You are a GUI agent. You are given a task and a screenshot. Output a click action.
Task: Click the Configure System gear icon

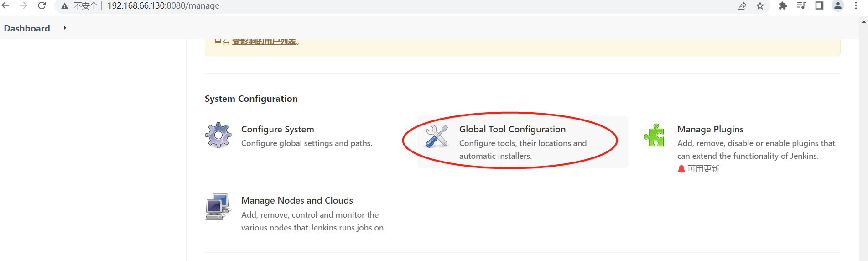[x=218, y=136]
